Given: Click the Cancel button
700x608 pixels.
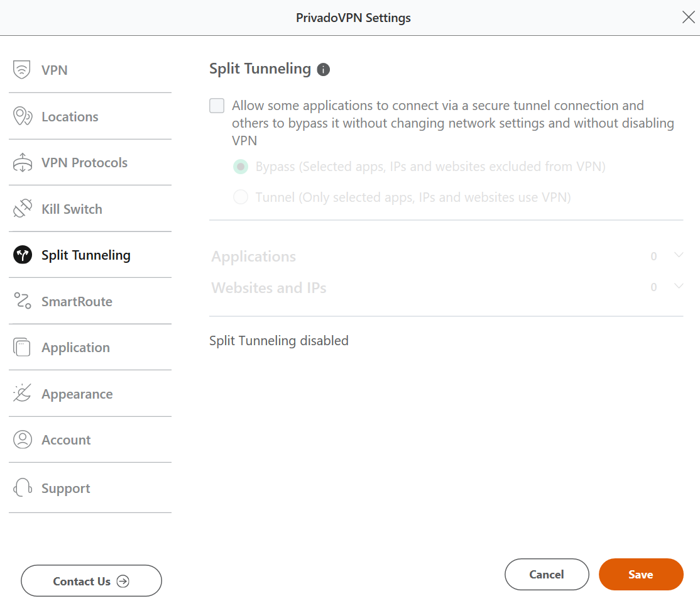Looking at the screenshot, I should coord(547,574).
